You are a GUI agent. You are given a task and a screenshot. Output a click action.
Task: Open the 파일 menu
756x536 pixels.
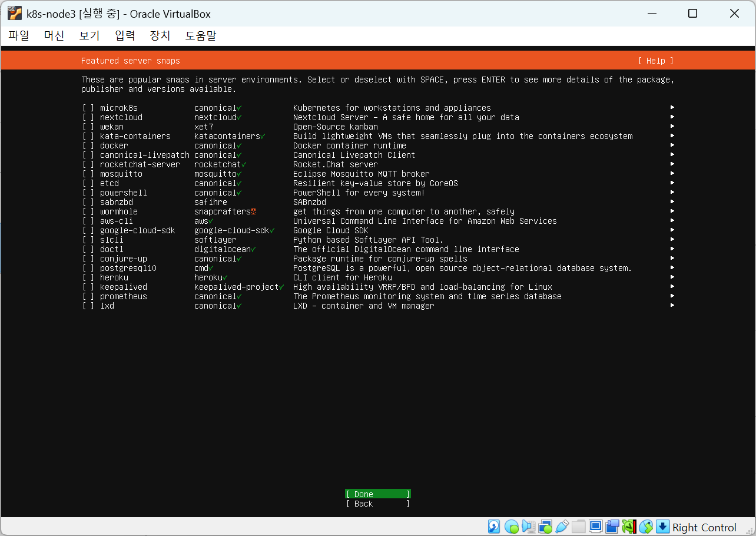point(19,35)
